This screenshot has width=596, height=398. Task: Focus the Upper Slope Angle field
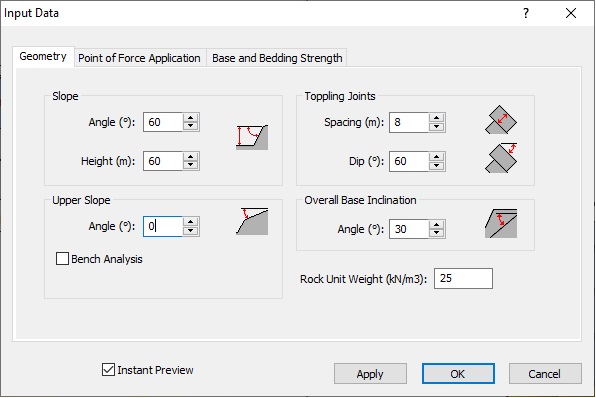163,226
